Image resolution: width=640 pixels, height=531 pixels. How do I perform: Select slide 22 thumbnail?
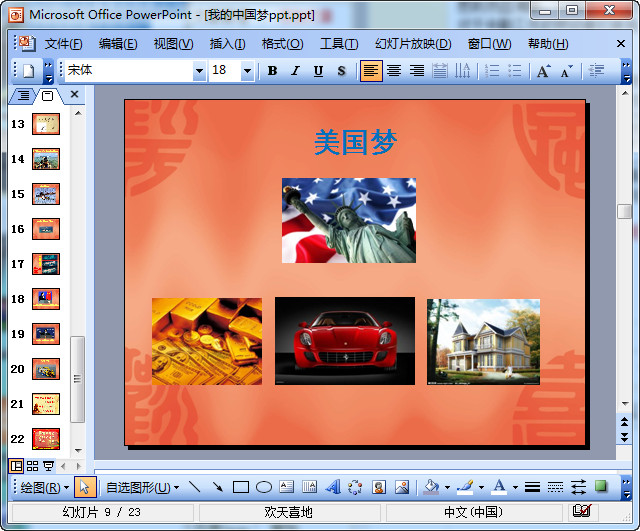(x=46, y=439)
